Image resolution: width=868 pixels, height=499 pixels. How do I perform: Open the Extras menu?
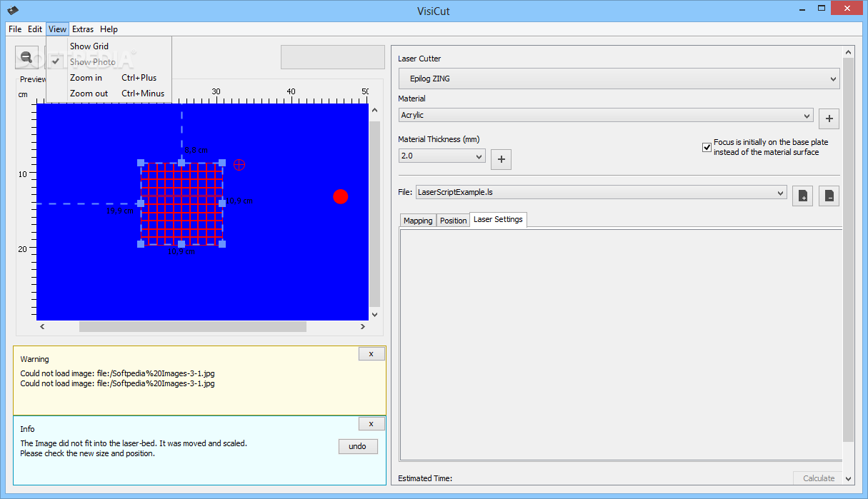[83, 29]
